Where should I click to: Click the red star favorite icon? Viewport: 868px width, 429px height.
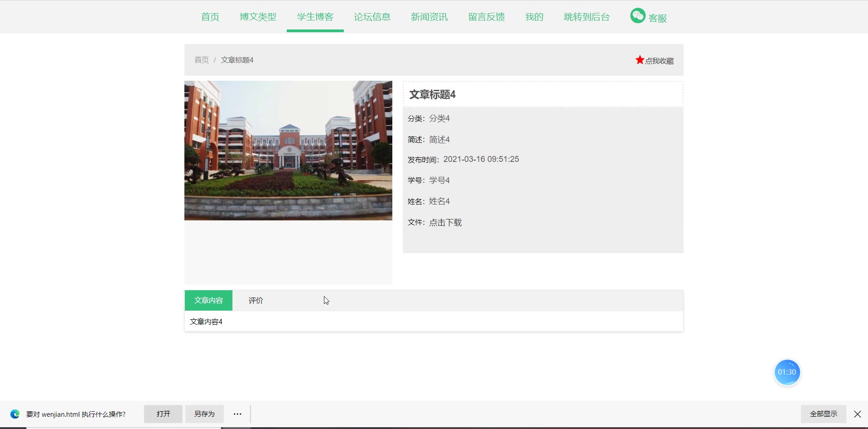639,60
